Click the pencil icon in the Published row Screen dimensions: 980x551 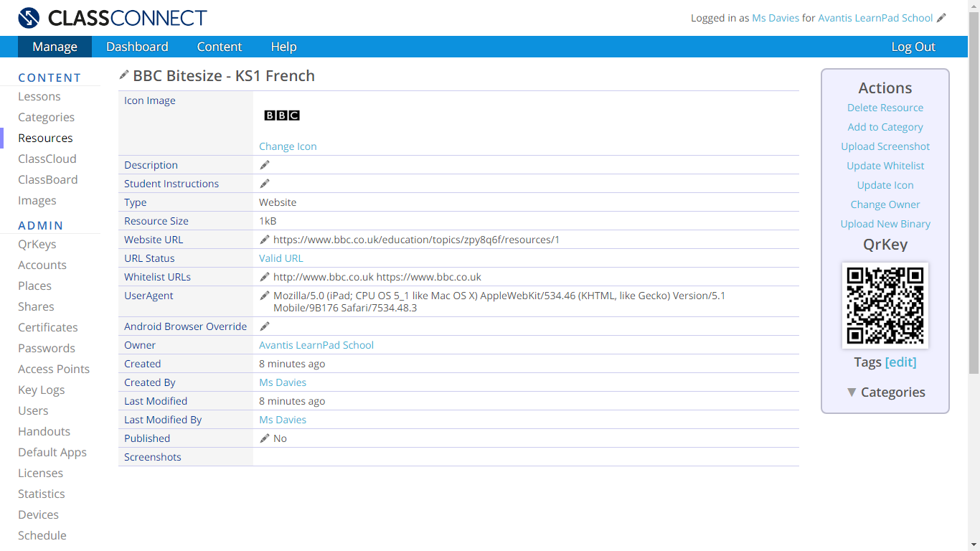coord(265,438)
